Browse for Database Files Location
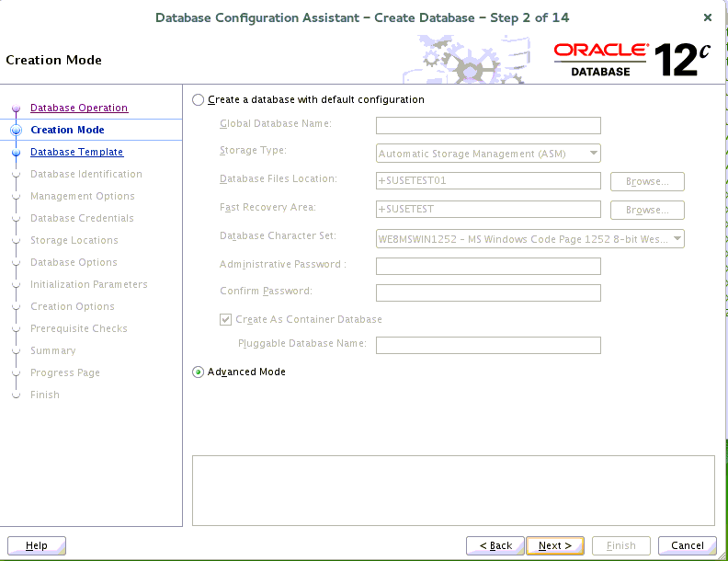The image size is (728, 561). (x=647, y=182)
